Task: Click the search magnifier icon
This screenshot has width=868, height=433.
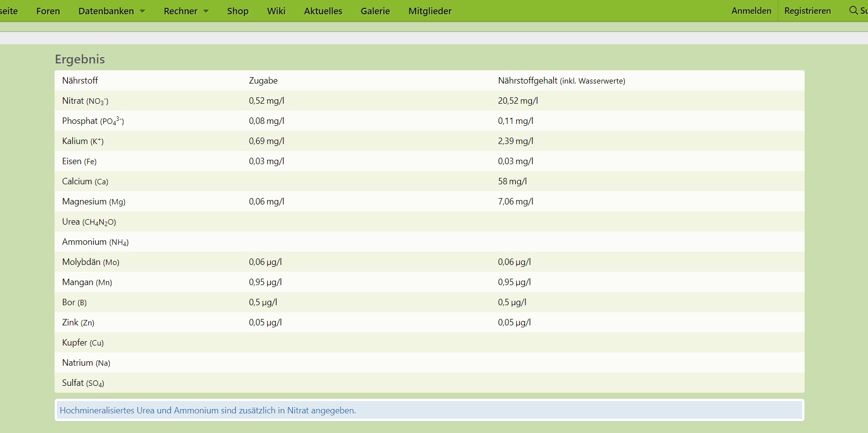Action: click(x=854, y=10)
